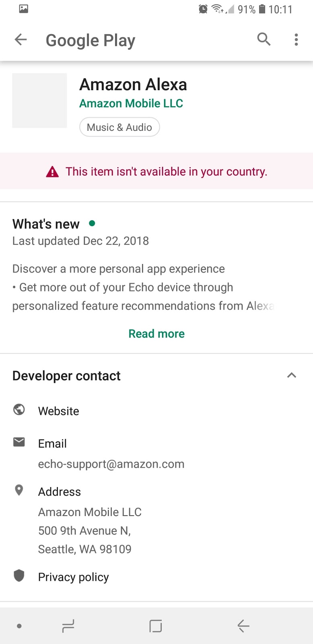The height and width of the screenshot is (644, 313).
Task: Tap the Seattle, WA 98109 address text
Action: [x=85, y=549]
